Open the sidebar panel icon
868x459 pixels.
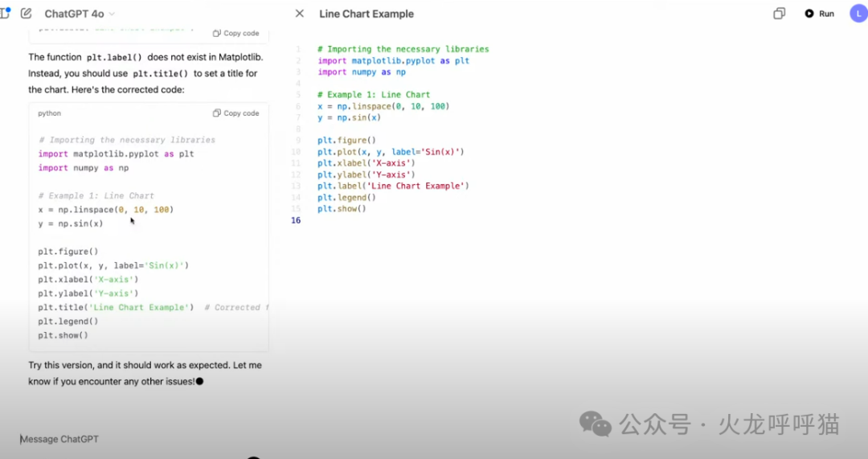pos(5,14)
